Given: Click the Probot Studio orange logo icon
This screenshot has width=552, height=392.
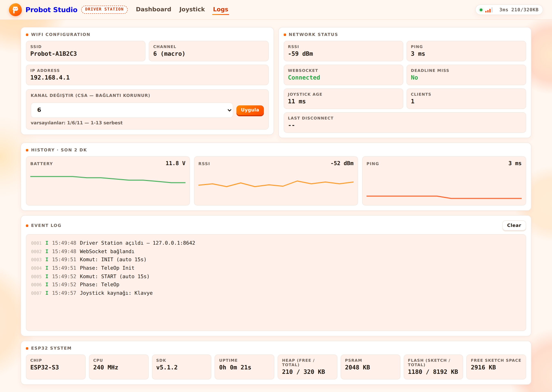Looking at the screenshot, I should click(x=15, y=10).
